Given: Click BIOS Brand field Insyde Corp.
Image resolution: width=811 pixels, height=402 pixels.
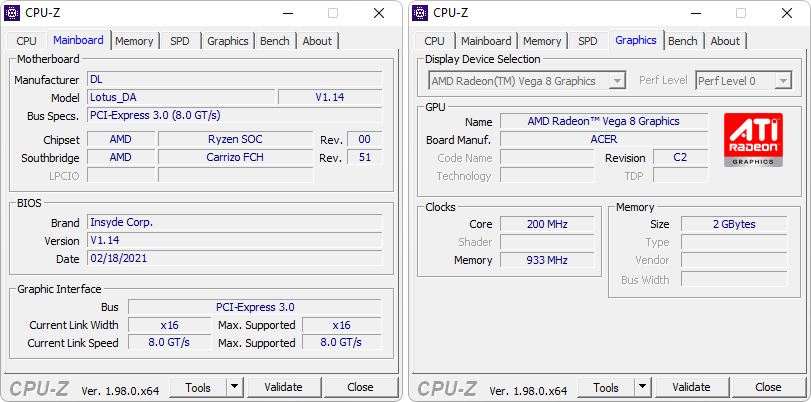Looking at the screenshot, I should [x=235, y=222].
